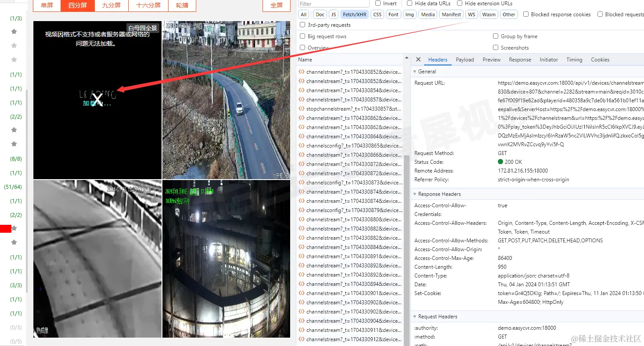Select the road camera video thumbnail
Image resolution: width=644 pixels, height=346 pixels.
coord(226,100)
